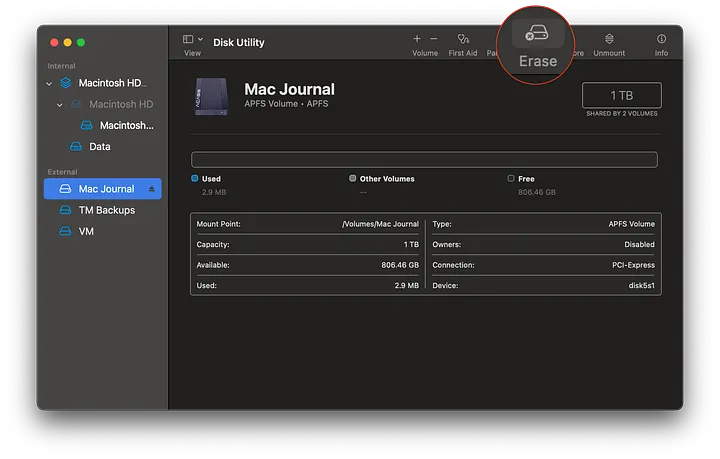Click the Free legend swatch
This screenshot has height=459, width=720.
click(x=511, y=179)
